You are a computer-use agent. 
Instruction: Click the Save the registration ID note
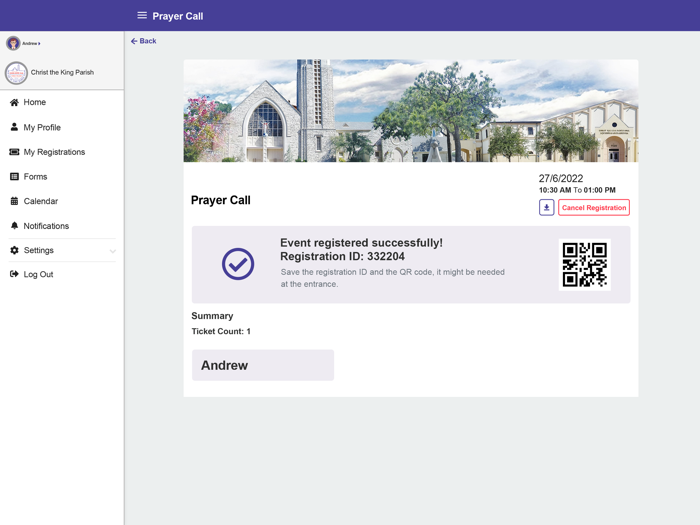(392, 278)
